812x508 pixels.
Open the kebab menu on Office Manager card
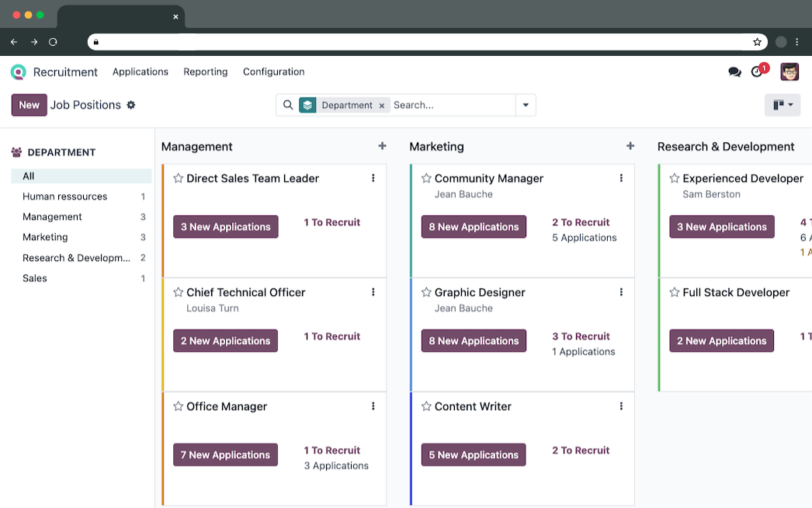tap(373, 406)
